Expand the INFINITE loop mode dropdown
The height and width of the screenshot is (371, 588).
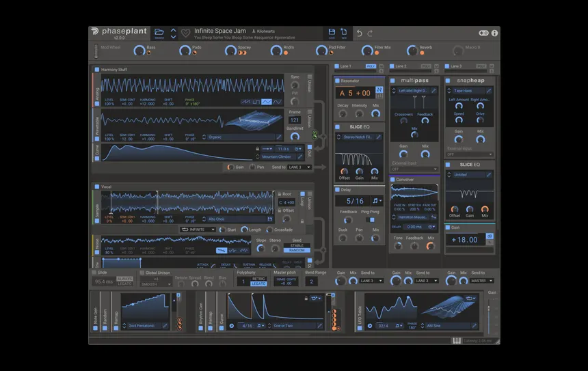pos(198,230)
